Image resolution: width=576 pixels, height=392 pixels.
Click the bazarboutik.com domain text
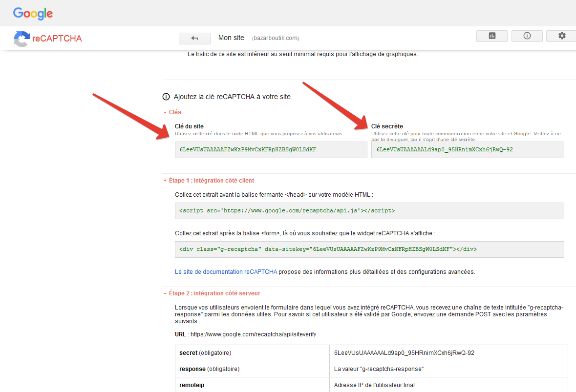pyautogui.click(x=276, y=38)
